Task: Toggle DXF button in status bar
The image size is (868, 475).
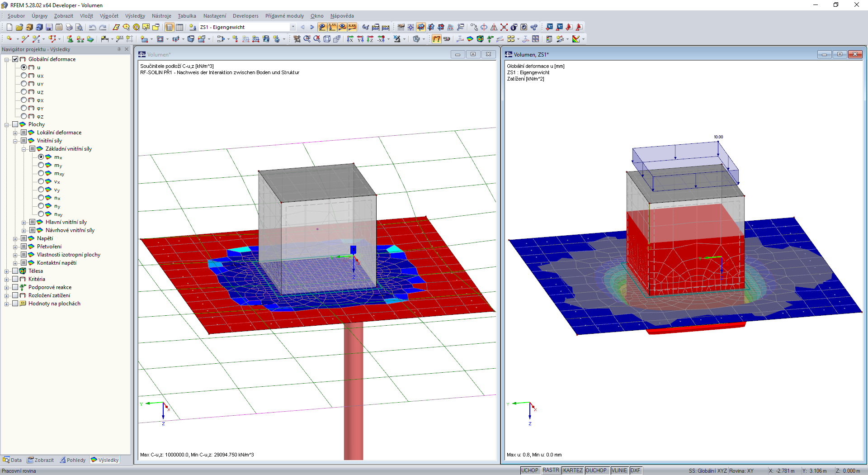Action: point(636,470)
